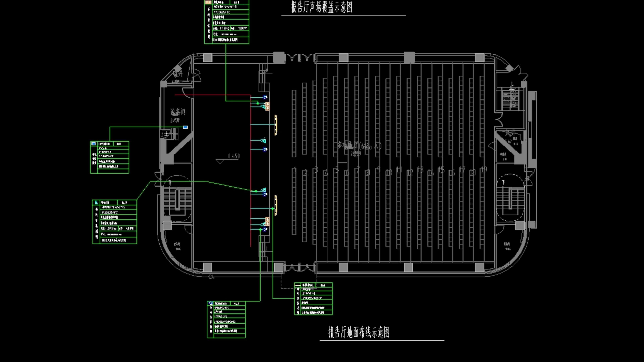Click the cyan speaker icon in lower-left legend

click(x=96, y=202)
